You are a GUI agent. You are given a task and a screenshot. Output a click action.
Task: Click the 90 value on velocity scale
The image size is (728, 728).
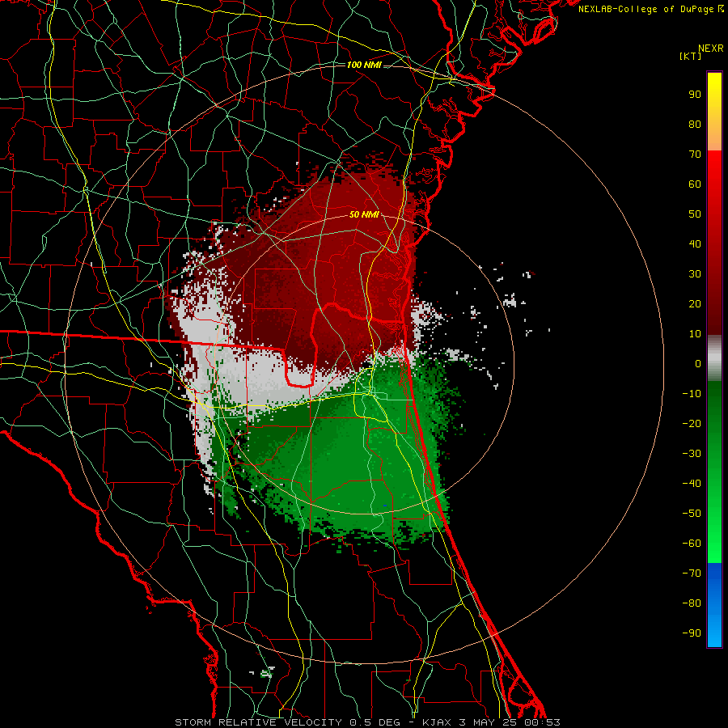[x=695, y=95]
